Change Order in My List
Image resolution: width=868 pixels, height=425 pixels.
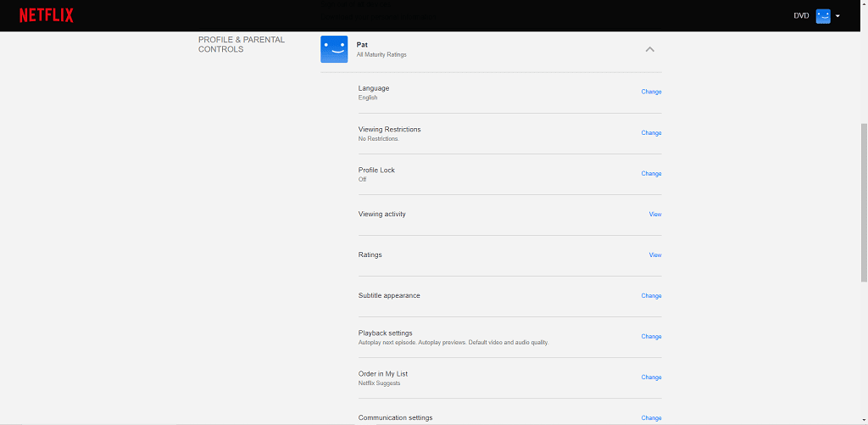click(x=651, y=377)
